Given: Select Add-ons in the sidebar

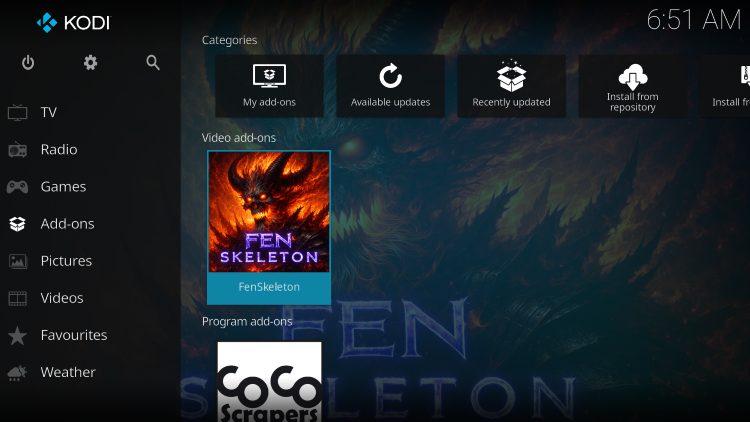Looking at the screenshot, I should 67,224.
